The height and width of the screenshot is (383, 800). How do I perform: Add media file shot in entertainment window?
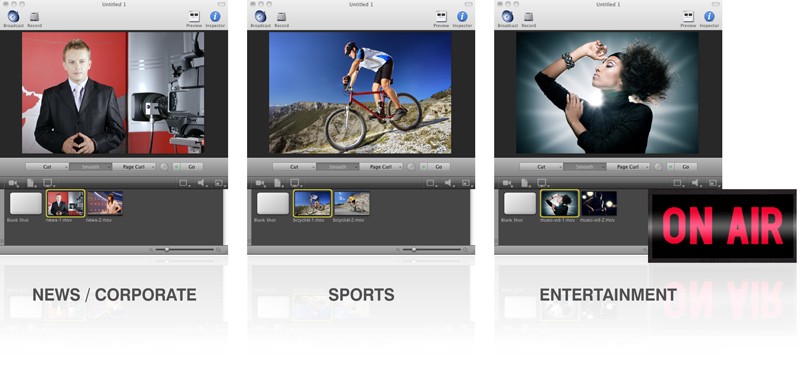[x=526, y=183]
